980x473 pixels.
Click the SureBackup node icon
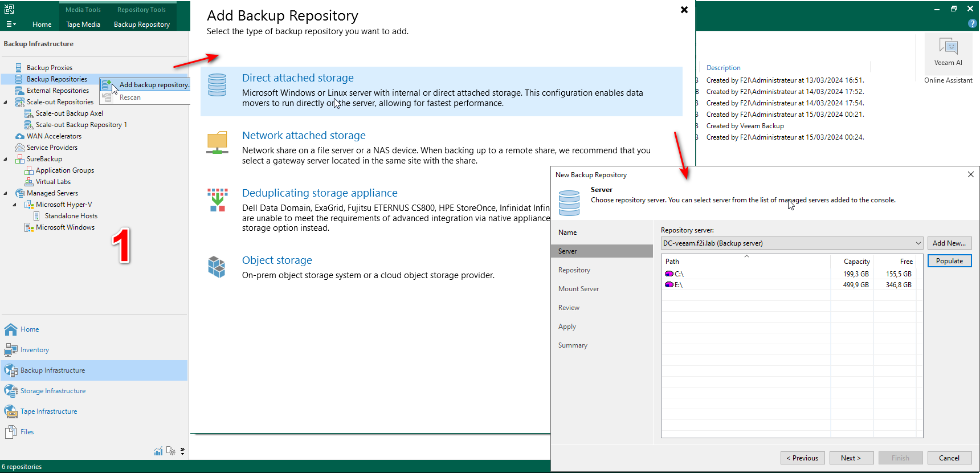click(19, 159)
